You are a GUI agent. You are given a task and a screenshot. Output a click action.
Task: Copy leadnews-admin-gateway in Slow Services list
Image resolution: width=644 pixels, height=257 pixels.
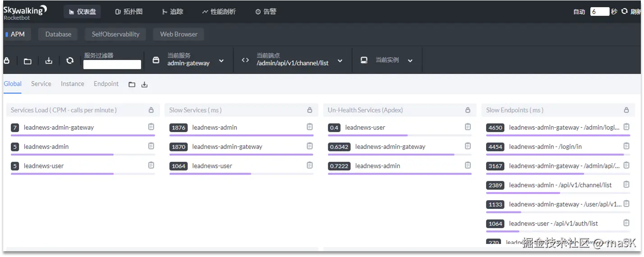tap(309, 146)
